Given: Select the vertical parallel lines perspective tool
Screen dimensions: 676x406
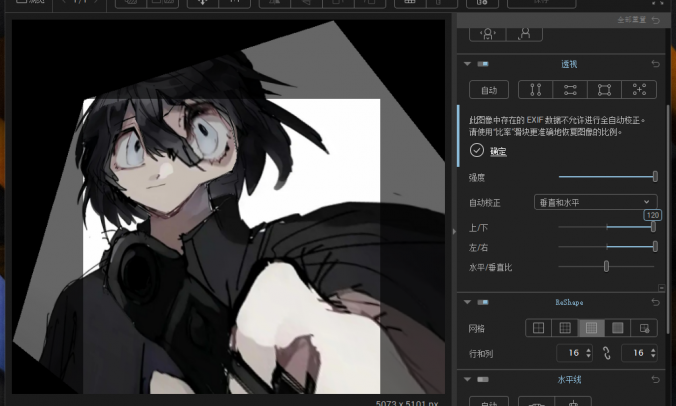Looking at the screenshot, I should pyautogui.click(x=536, y=90).
